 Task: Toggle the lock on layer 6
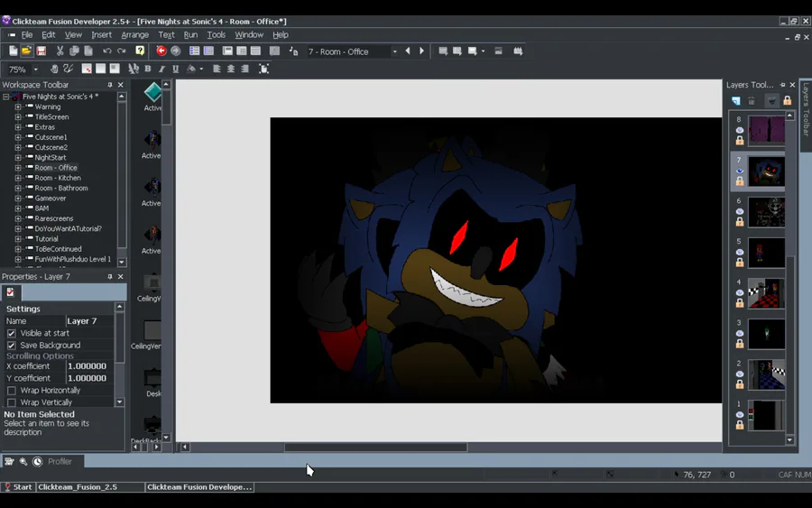(740, 222)
